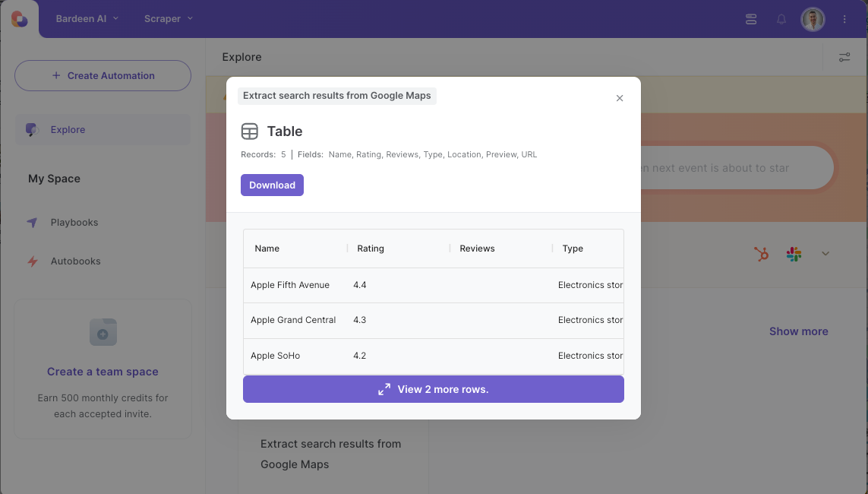Click the Extract search results from Google Maps title tag
Screen dimensions: 868x494
[336, 95]
